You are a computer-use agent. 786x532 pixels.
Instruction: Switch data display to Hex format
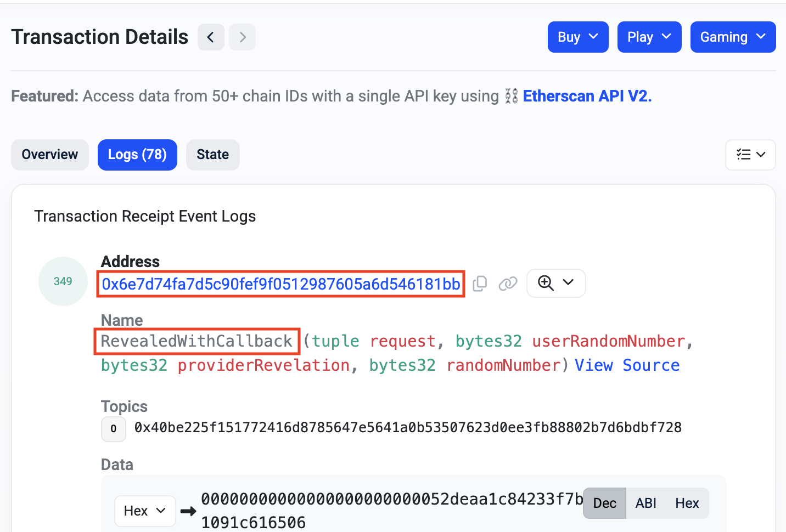[687, 503]
